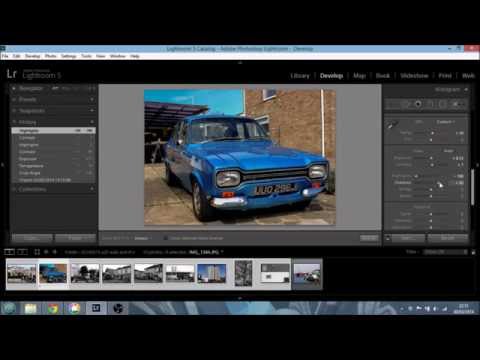
Task: Open the White Balance Custom dropdown
Action: click(x=446, y=122)
